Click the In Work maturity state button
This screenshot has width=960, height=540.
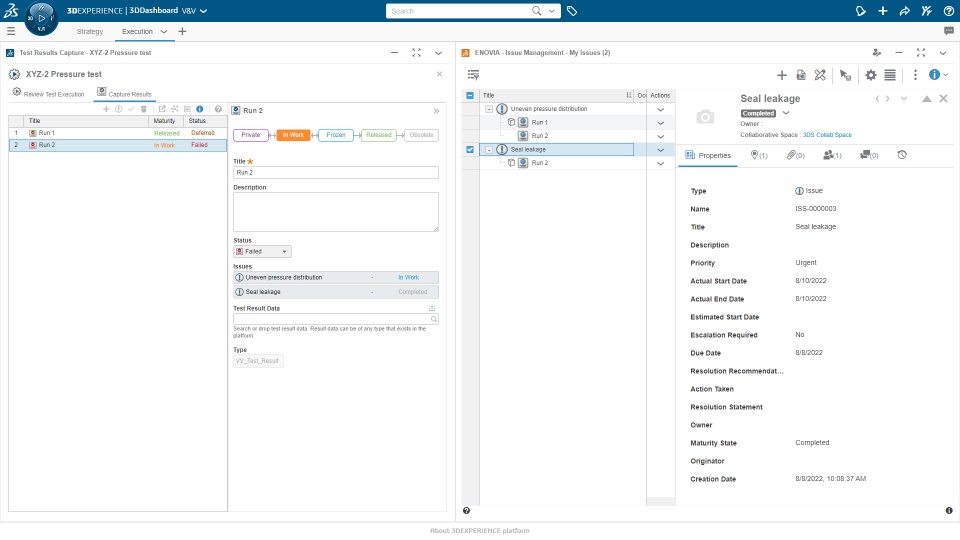[x=293, y=135]
